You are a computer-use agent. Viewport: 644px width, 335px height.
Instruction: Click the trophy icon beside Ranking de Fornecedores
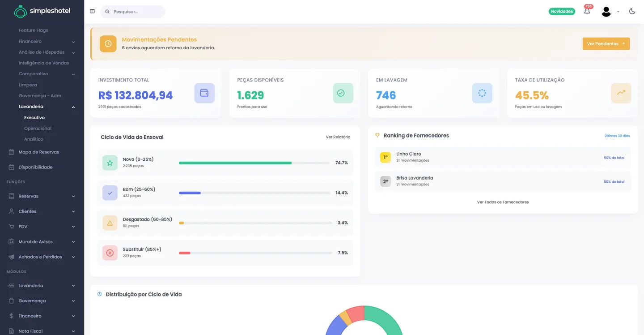[x=377, y=135]
